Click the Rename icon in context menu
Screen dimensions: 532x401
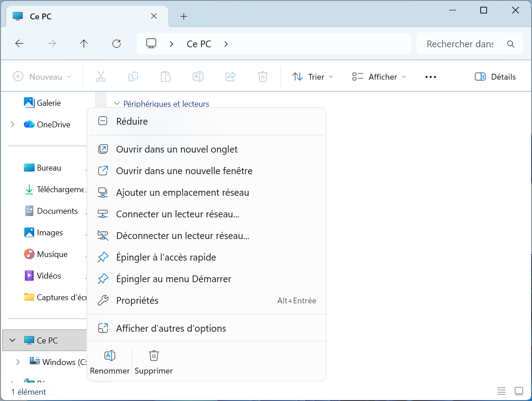[109, 356]
